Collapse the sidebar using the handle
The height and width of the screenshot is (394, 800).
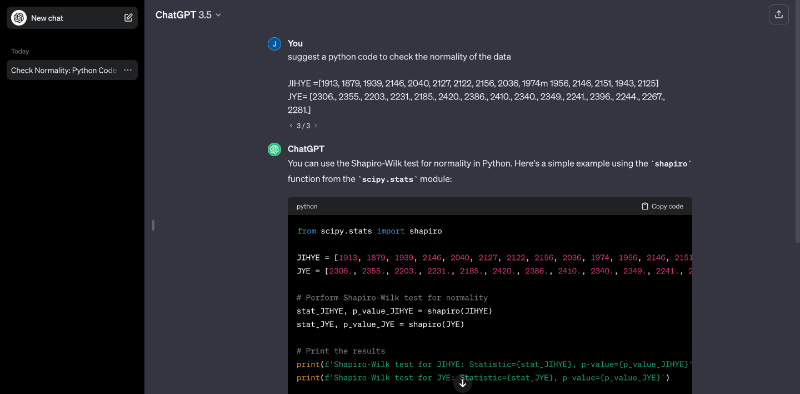click(153, 225)
